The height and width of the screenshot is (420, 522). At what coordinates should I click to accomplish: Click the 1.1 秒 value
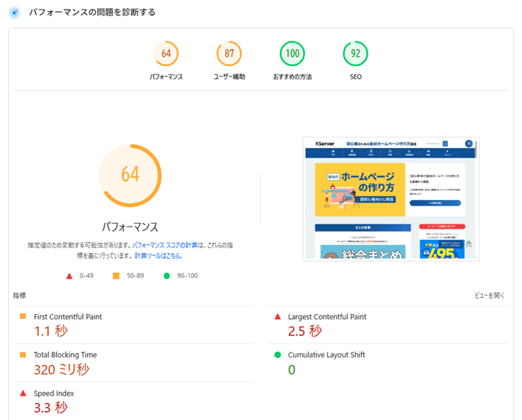51,331
